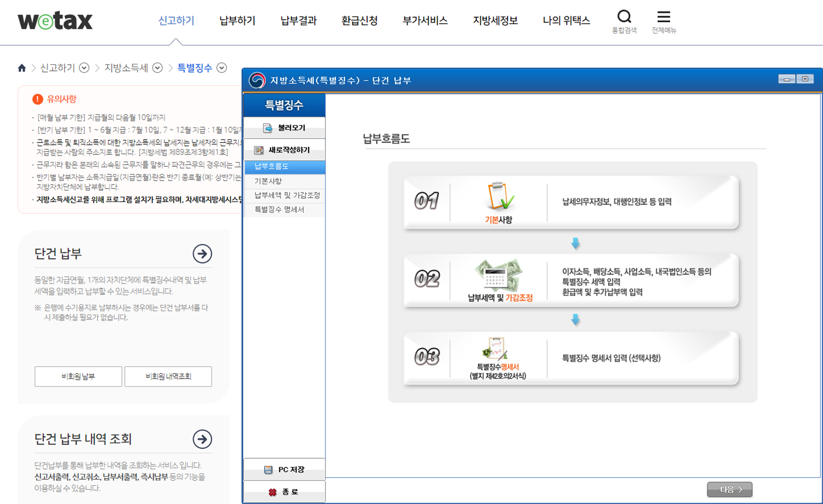Expand the 신고하기 breadcrumb dropdown
This screenshot has width=823, height=504.
pyautogui.click(x=84, y=68)
